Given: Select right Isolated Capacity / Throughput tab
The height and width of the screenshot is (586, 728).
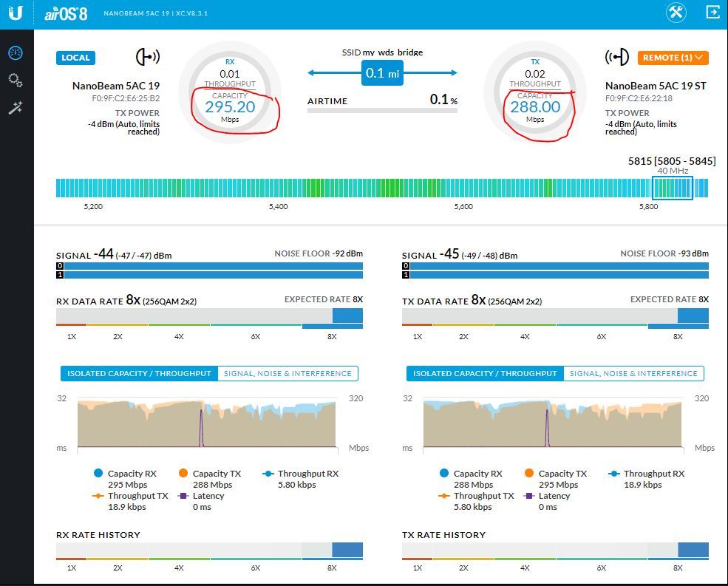Looking at the screenshot, I should (485, 374).
